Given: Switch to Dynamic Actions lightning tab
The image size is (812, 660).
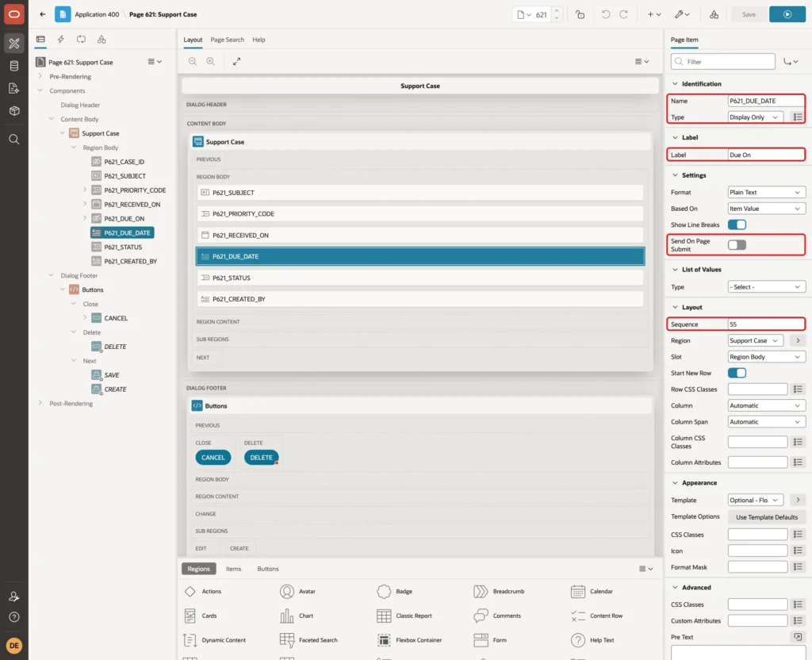Looking at the screenshot, I should click(60, 40).
